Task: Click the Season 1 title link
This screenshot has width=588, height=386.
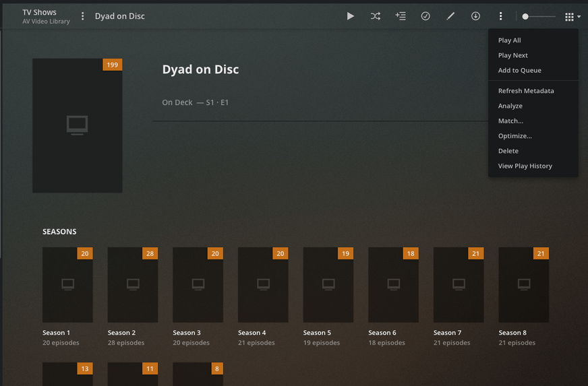Action: [x=56, y=332]
